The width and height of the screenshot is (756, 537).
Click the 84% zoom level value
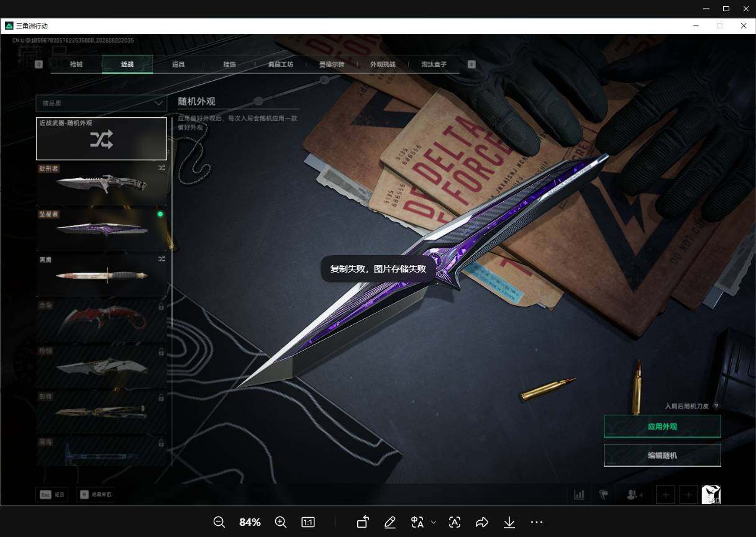(250, 522)
